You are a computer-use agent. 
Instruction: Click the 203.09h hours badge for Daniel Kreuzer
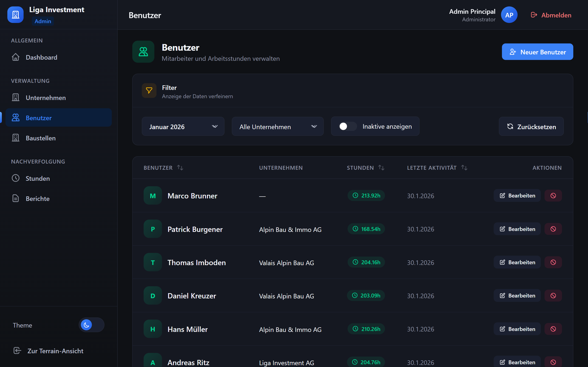pos(366,296)
